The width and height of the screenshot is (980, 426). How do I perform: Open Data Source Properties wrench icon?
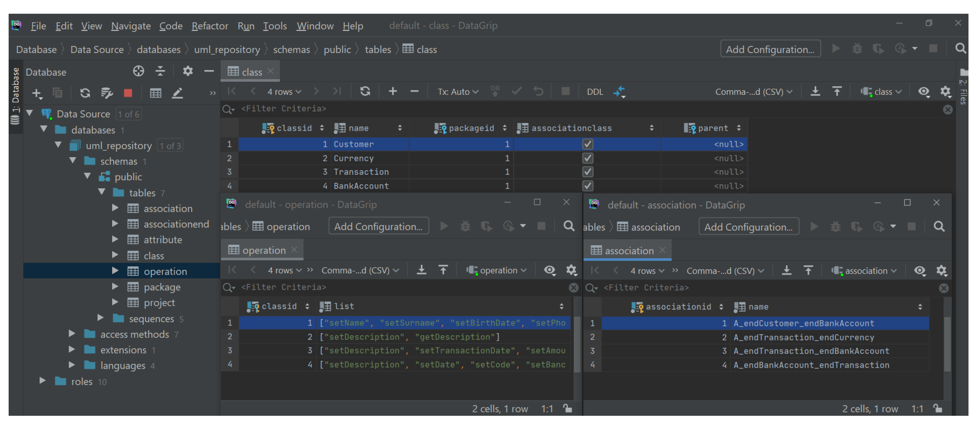(107, 93)
